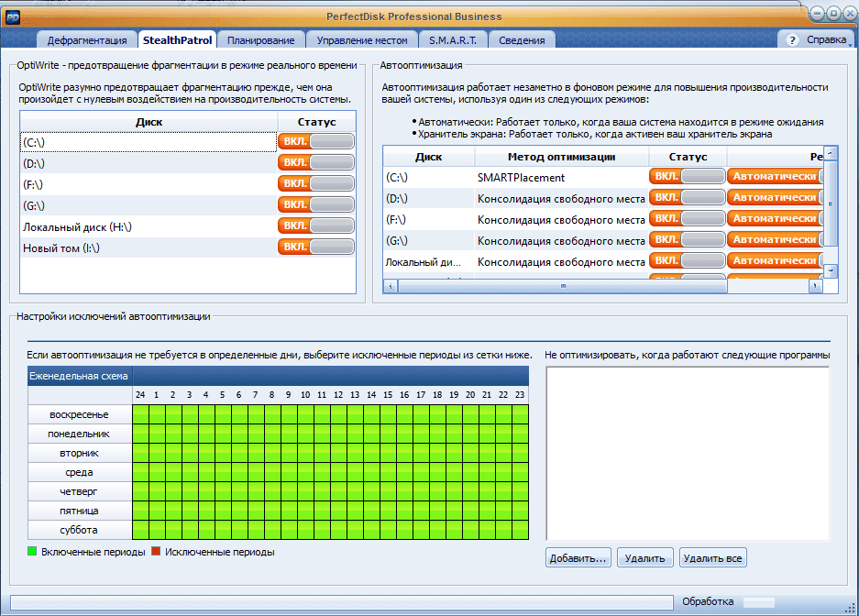Click the resize grip in status bar corner
Viewport: 859px width, 616px height.
851,607
